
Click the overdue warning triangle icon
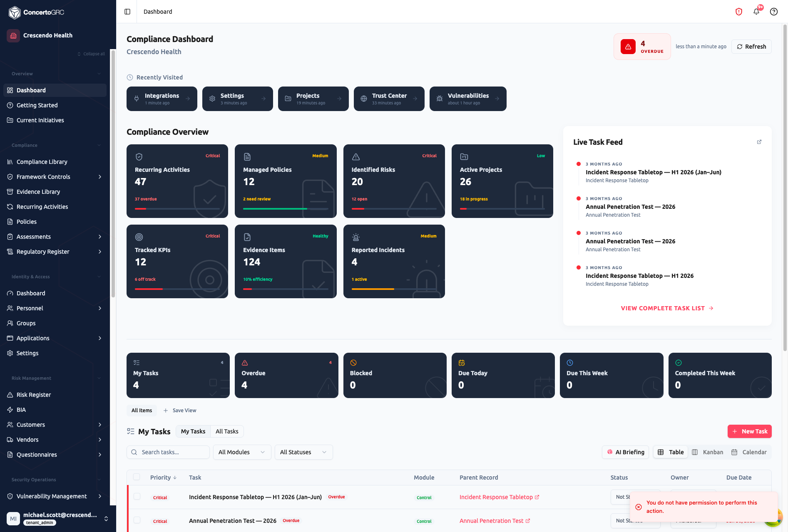coord(628,47)
